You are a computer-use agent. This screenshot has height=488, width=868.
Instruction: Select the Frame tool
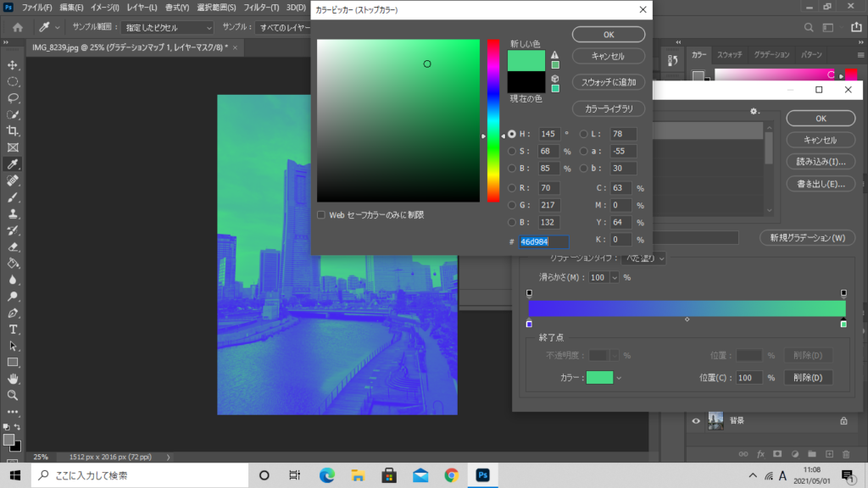[12, 147]
